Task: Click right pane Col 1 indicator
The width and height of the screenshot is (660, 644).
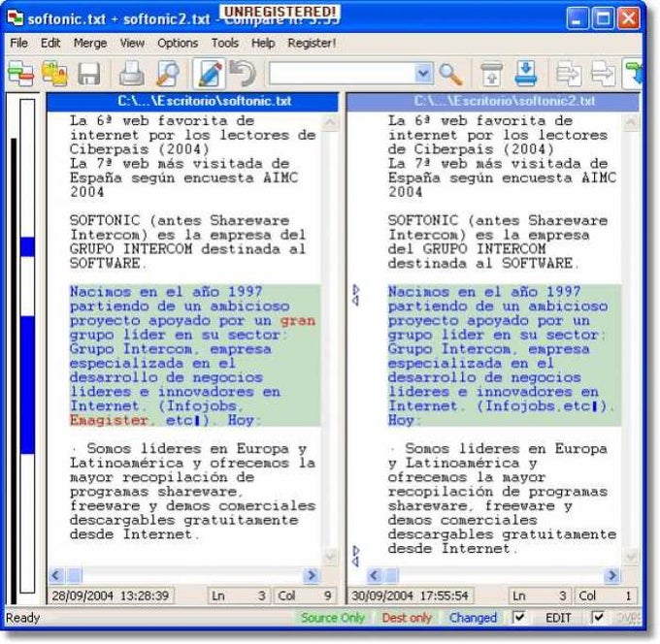Action: point(606,596)
